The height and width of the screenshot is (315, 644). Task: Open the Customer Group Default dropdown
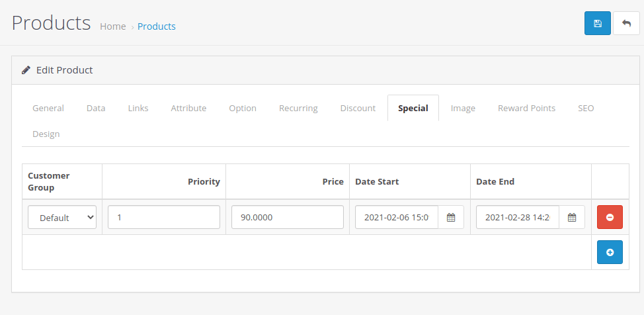pyautogui.click(x=62, y=217)
